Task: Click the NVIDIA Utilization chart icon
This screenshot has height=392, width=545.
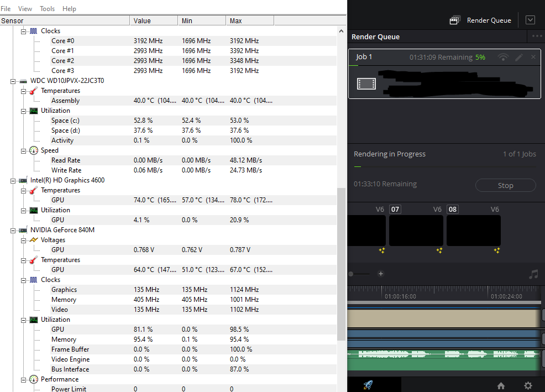Action: 34,320
